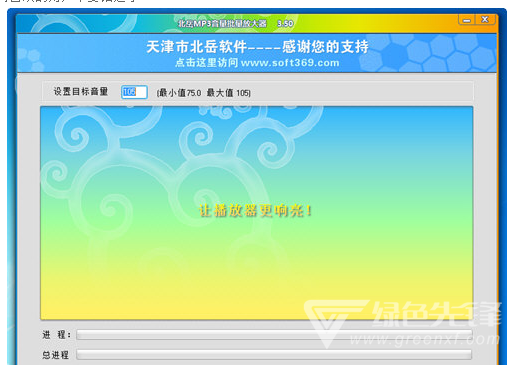This screenshot has width=518, height=365.
Task: Open the 点击这里访问 www.soft369.com link
Action: pyautogui.click(x=257, y=63)
